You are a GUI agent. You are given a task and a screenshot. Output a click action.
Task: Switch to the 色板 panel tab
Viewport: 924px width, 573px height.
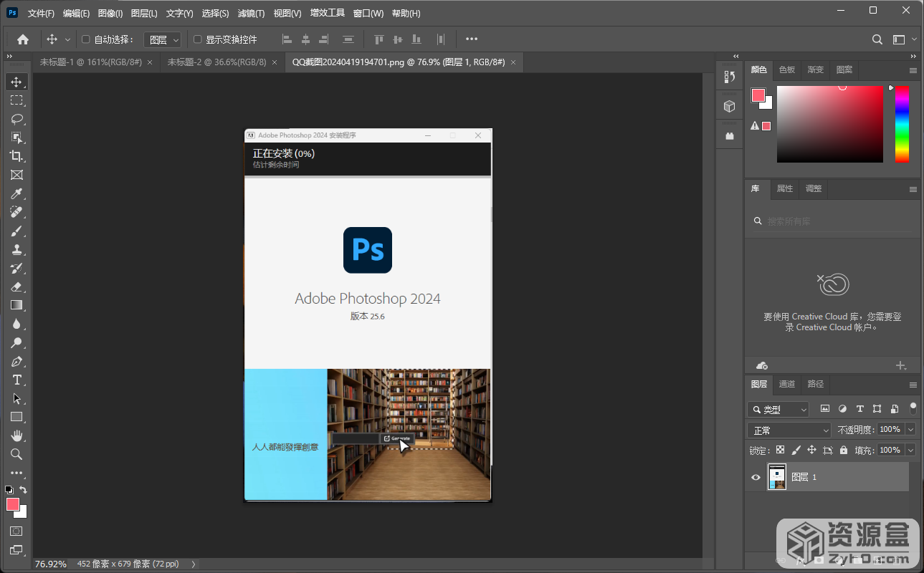point(787,69)
